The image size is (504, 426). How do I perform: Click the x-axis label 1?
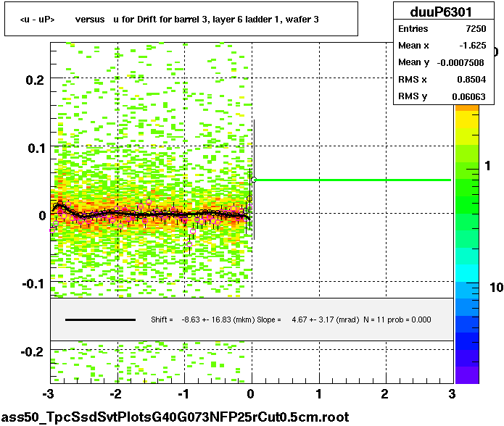318,394
